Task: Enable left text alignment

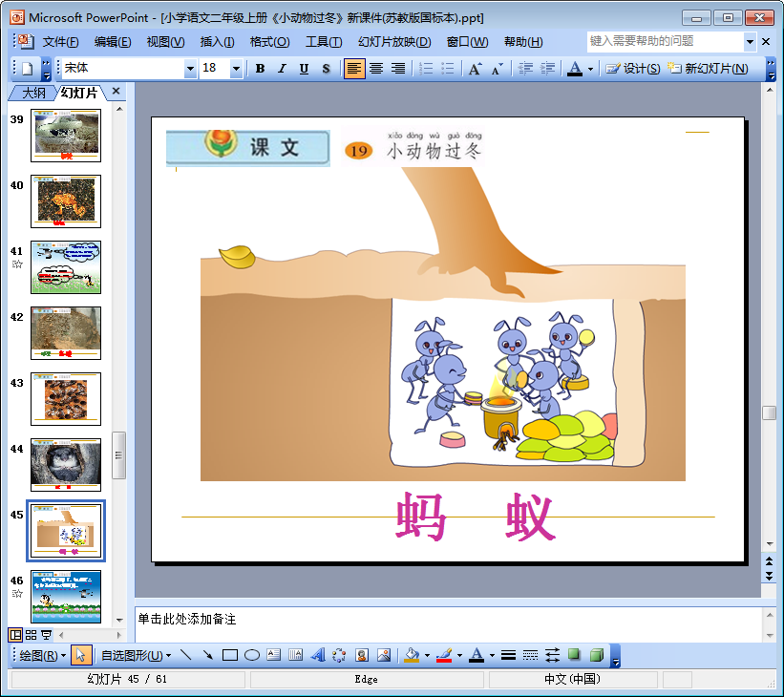Action: click(x=354, y=69)
